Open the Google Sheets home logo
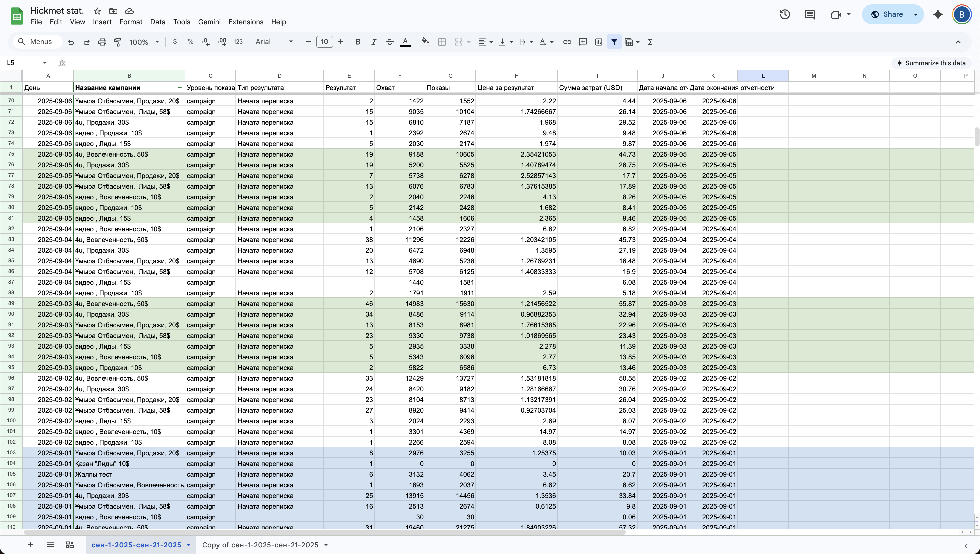 [17, 16]
